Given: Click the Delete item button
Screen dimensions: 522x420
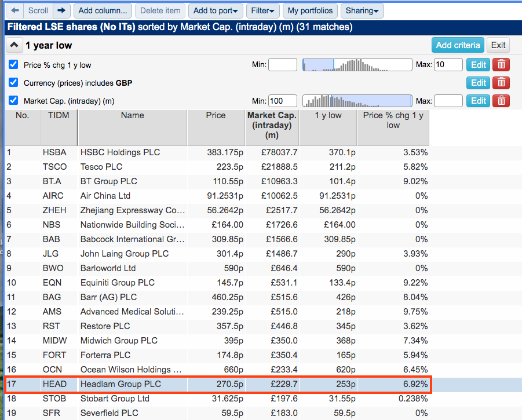Looking at the screenshot, I should pyautogui.click(x=160, y=10).
